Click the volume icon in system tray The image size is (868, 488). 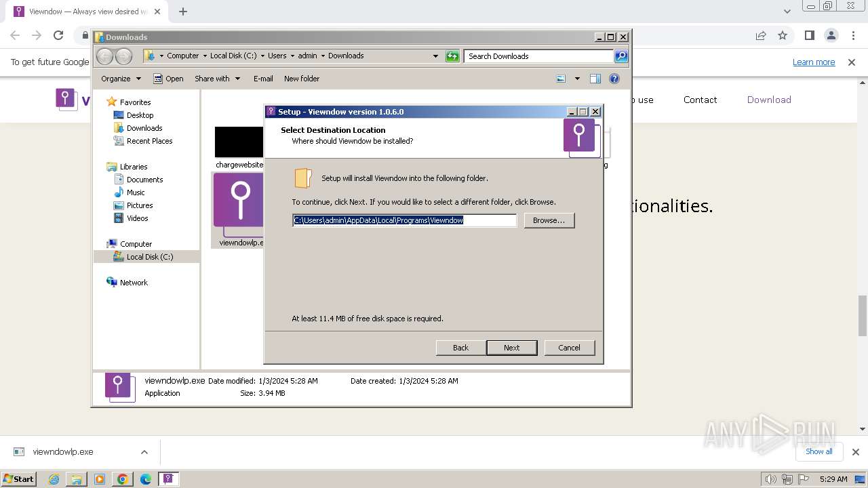click(x=770, y=479)
